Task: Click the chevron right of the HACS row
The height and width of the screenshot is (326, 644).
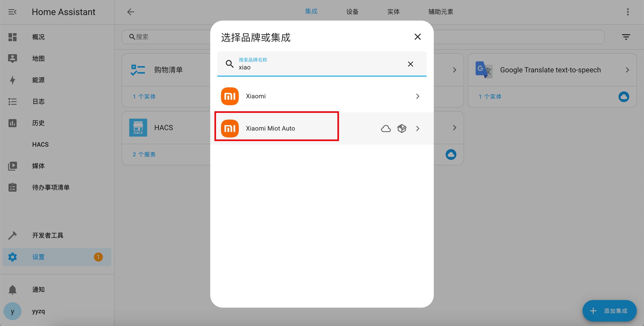Action: (x=455, y=128)
